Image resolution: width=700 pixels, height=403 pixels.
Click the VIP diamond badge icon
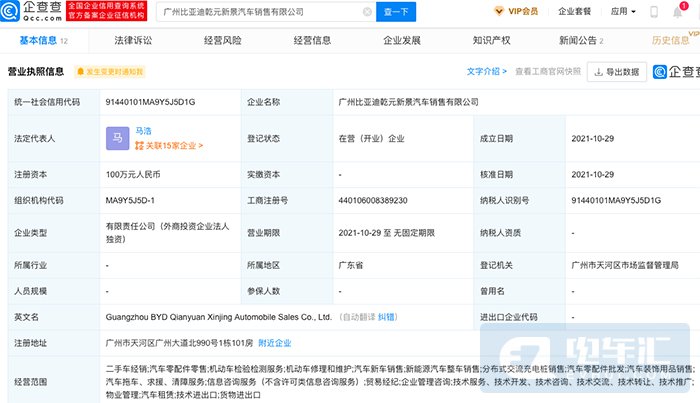click(499, 11)
